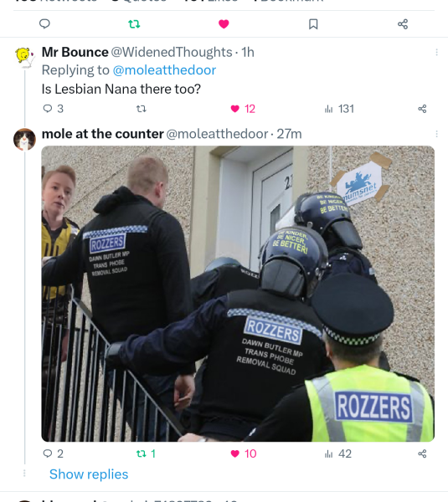Retweet Mr Bounce's tweet
This screenshot has height=502, width=448.
click(142, 109)
